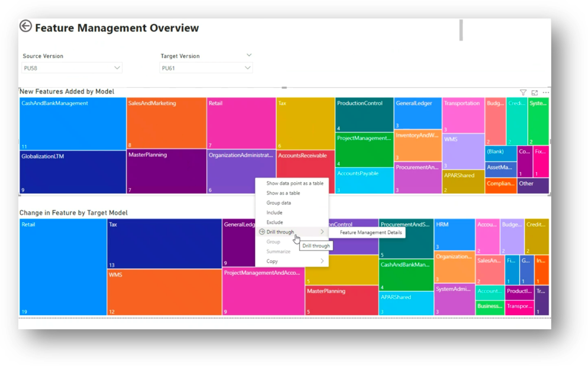Image resolution: width=588 pixels, height=366 pixels.
Task: Click the orange WMS tile in bottom treemap
Action: coord(164,292)
